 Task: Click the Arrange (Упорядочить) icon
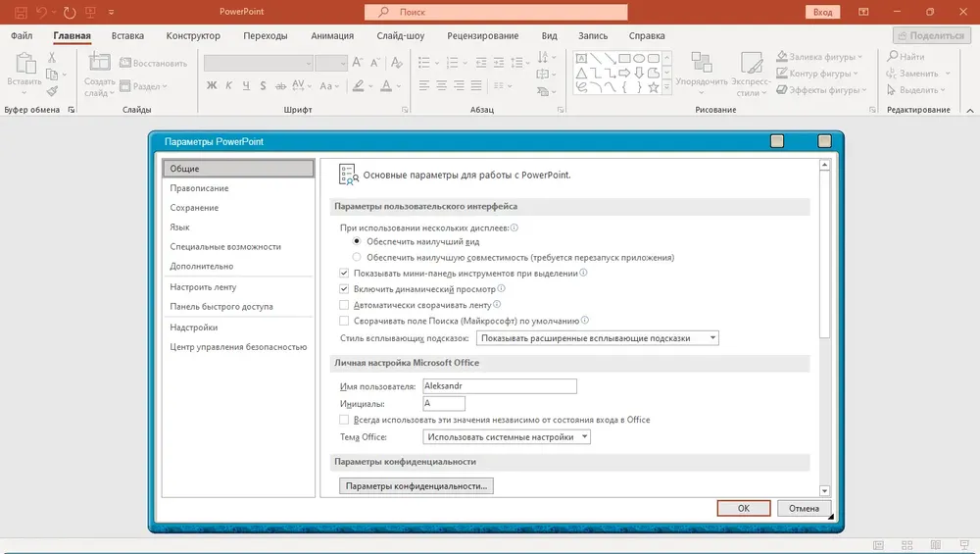click(x=702, y=62)
